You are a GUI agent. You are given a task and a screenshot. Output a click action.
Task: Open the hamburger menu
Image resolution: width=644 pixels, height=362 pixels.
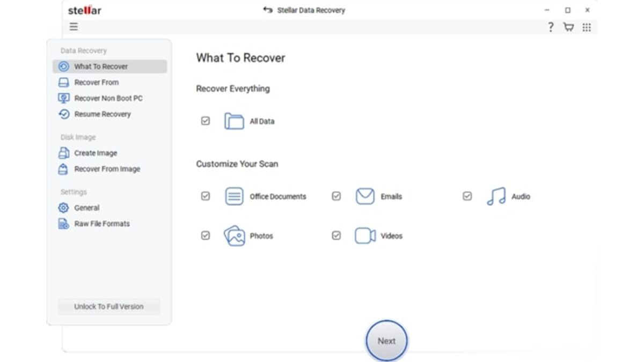click(74, 26)
